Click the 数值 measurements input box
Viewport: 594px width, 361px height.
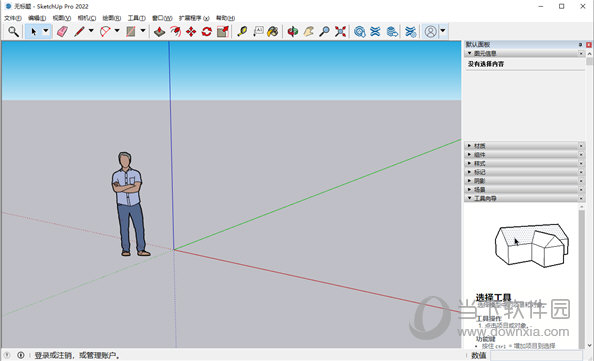tap(536, 355)
